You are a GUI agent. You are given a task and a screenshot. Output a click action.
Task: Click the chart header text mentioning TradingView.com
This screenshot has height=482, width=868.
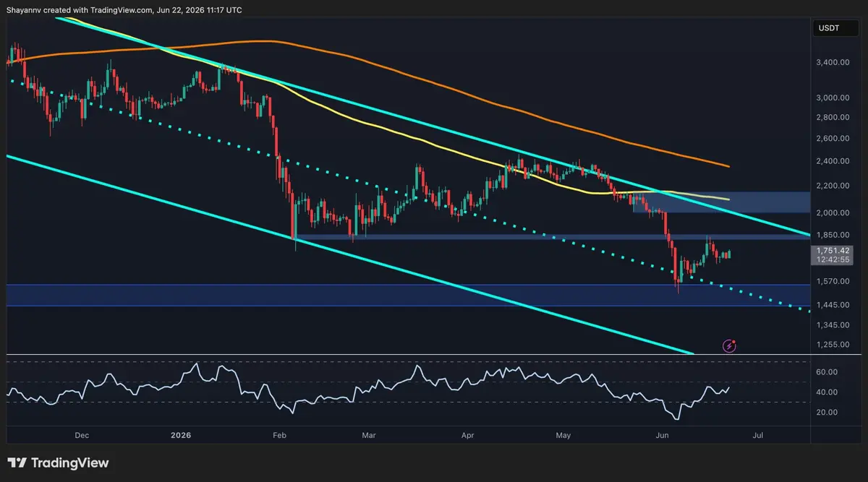(x=124, y=10)
